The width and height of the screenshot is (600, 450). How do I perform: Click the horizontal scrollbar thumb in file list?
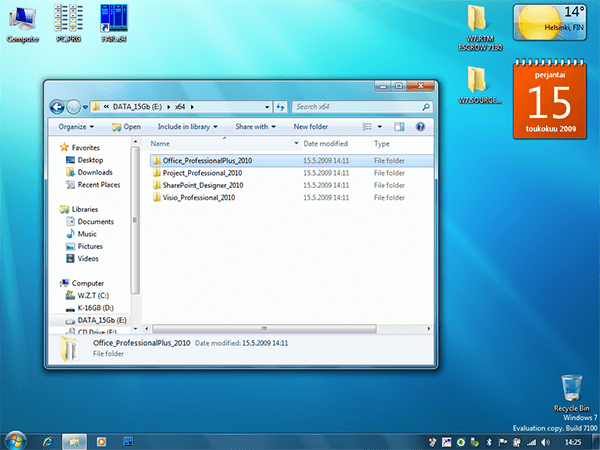click(x=264, y=329)
